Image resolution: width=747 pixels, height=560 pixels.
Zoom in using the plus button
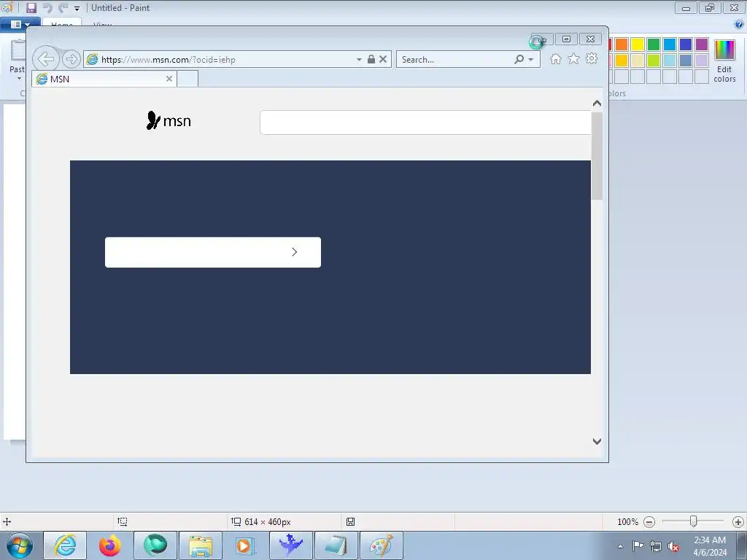[738, 522]
